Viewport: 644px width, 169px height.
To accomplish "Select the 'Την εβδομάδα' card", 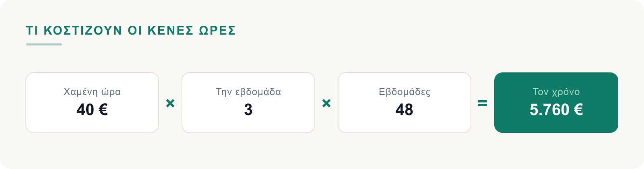I will click(248, 103).
